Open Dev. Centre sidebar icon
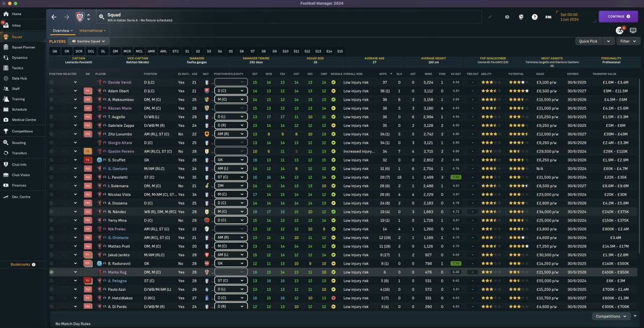 [6, 197]
